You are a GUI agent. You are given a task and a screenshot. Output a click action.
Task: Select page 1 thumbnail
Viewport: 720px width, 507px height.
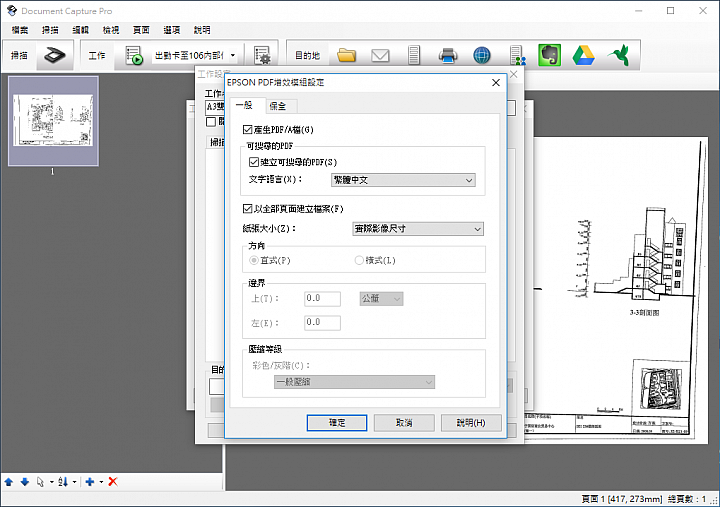53,121
